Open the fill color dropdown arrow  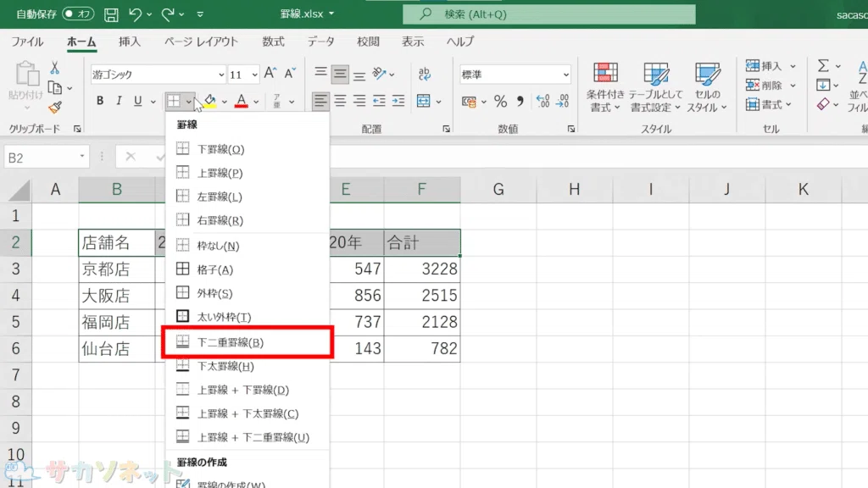pos(224,102)
